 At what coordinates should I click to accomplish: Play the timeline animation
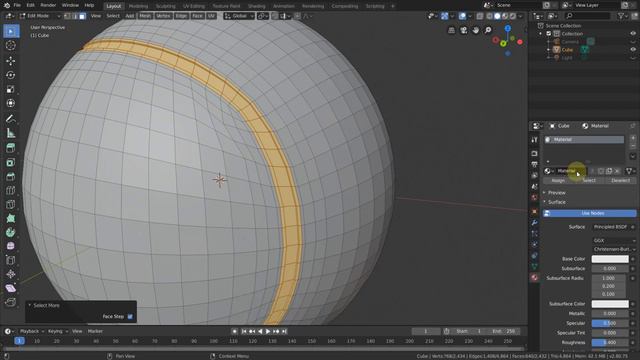(268, 331)
